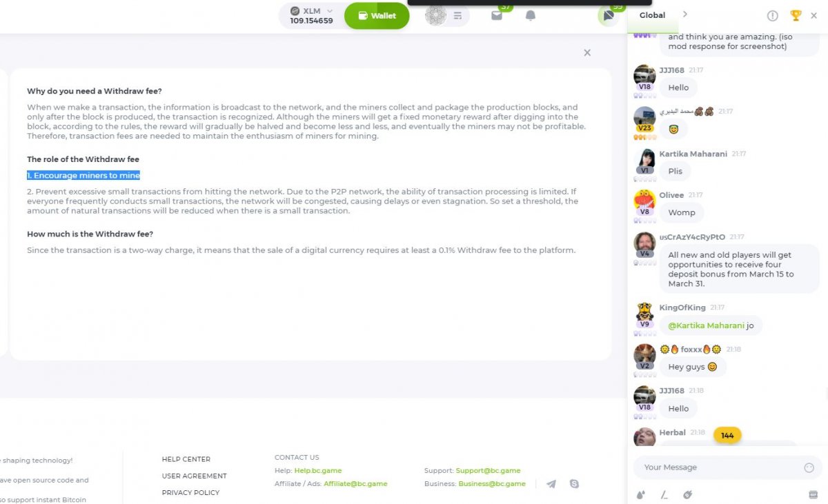Toggle the chat panel icon
The image size is (828, 504).
(608, 15)
